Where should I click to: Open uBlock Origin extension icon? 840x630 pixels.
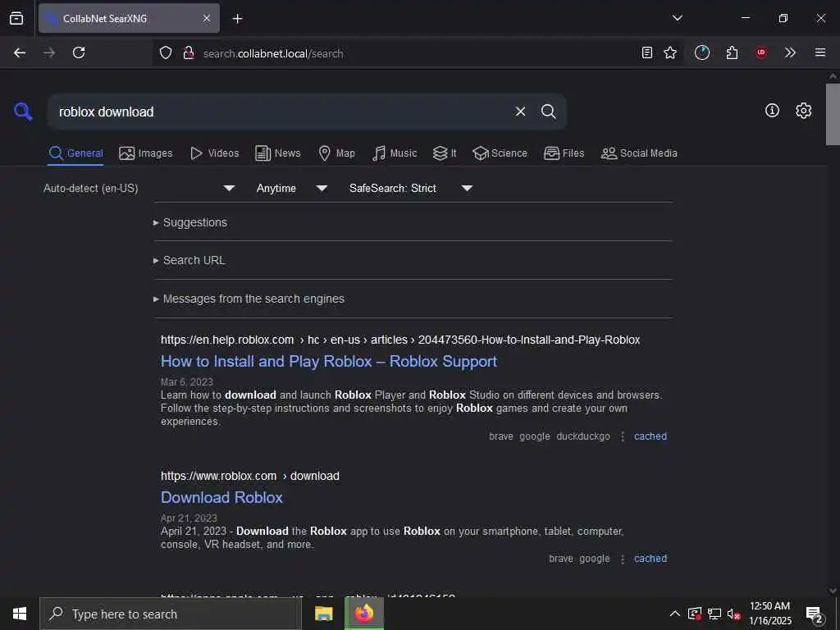(761, 52)
